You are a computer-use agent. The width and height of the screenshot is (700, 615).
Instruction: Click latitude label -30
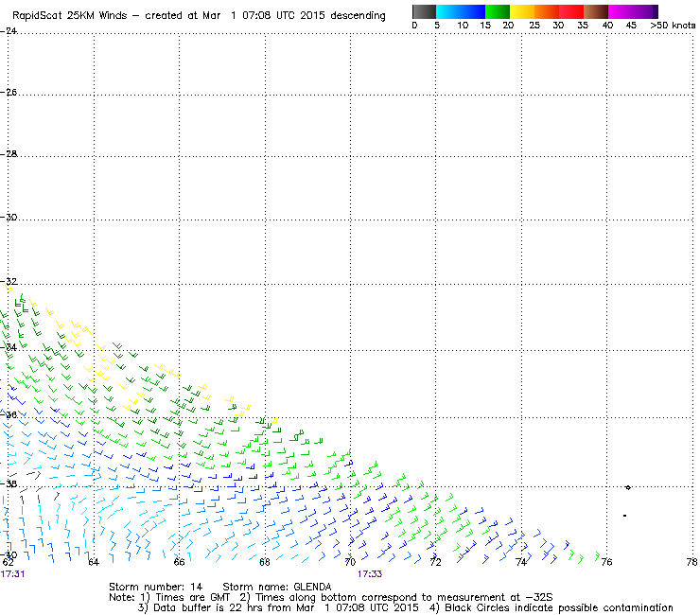(x=9, y=217)
